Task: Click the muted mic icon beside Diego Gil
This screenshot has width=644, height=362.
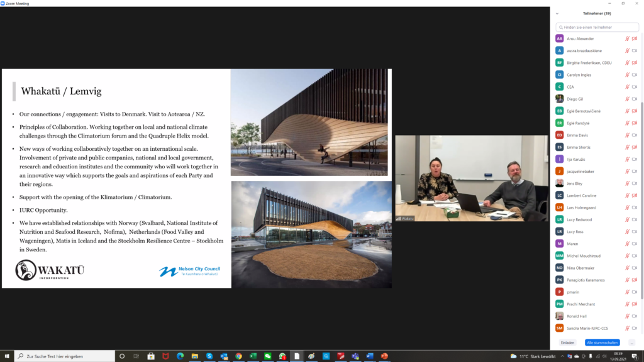Action: pyautogui.click(x=627, y=99)
